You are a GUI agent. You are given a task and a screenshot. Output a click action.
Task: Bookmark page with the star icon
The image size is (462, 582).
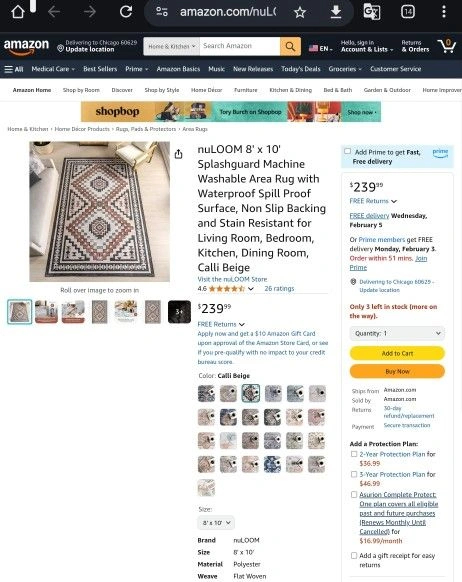click(x=300, y=12)
